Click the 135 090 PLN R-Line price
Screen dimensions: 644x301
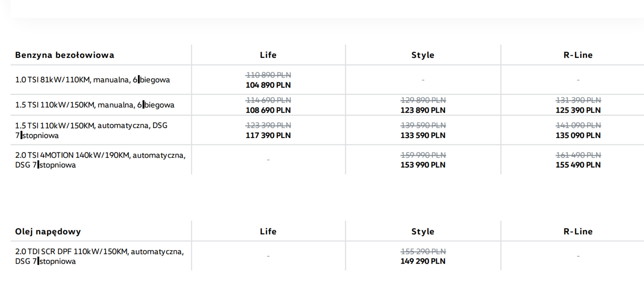pyautogui.click(x=578, y=135)
